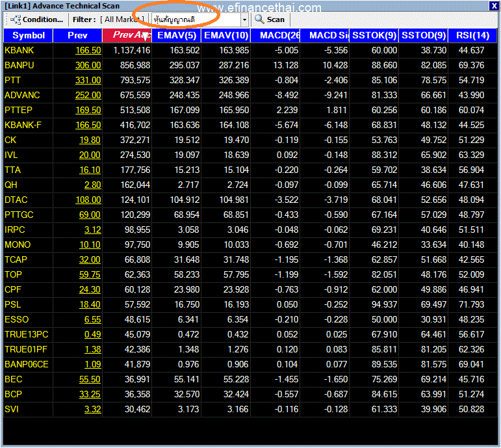501x448 pixels.
Task: Sort by MACD(26 column header
Action: coord(276,35)
